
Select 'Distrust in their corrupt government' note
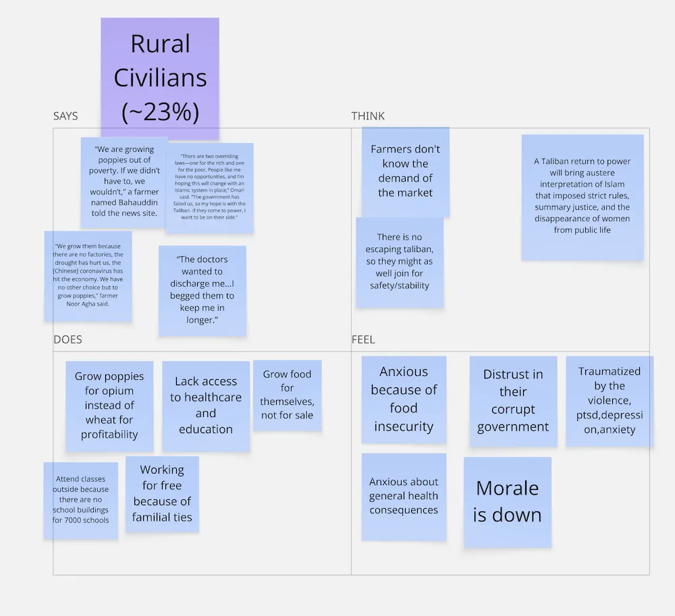(x=513, y=401)
